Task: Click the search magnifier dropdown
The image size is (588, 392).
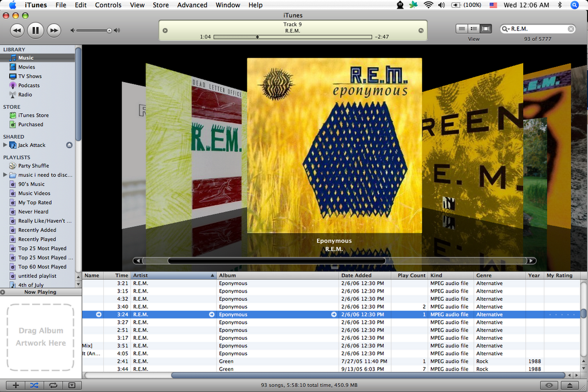Action: pos(505,29)
